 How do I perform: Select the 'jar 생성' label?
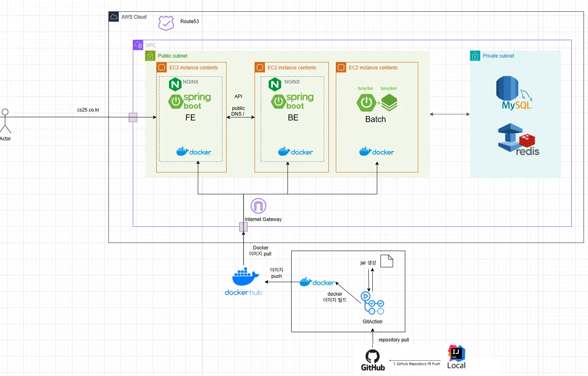[368, 263]
